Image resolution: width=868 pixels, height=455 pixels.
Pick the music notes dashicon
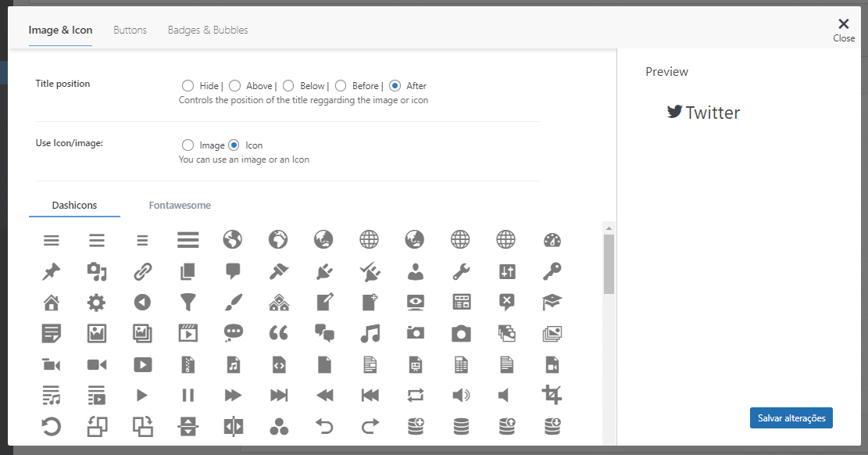pyautogui.click(x=370, y=333)
